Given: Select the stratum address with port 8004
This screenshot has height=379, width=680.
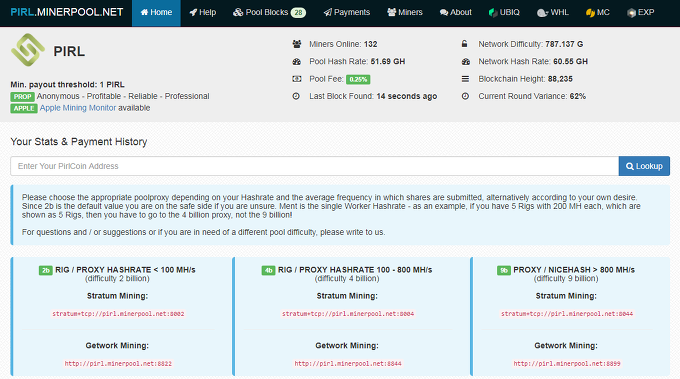Looking at the screenshot, I should 348,314.
